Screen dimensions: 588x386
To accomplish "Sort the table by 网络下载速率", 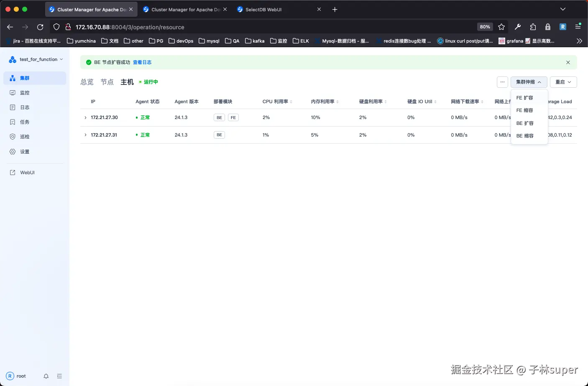I will [467, 102].
